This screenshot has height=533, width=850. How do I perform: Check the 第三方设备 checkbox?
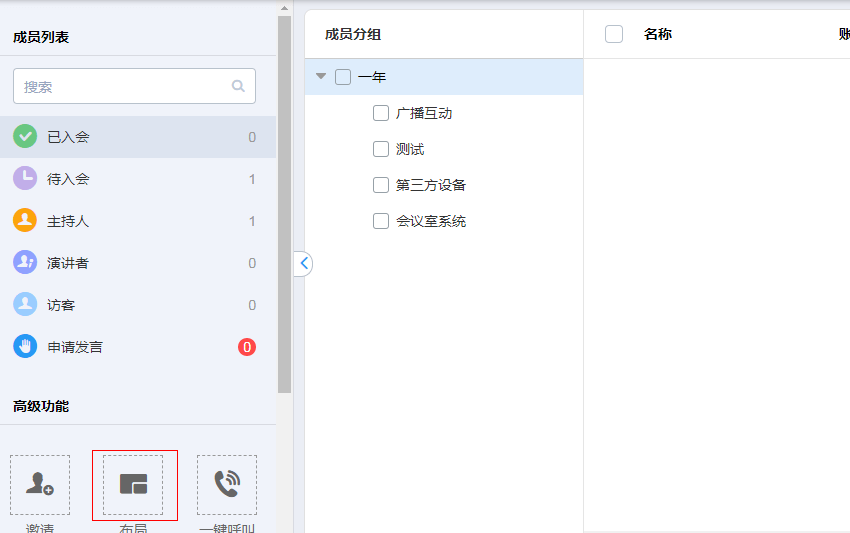click(x=381, y=185)
